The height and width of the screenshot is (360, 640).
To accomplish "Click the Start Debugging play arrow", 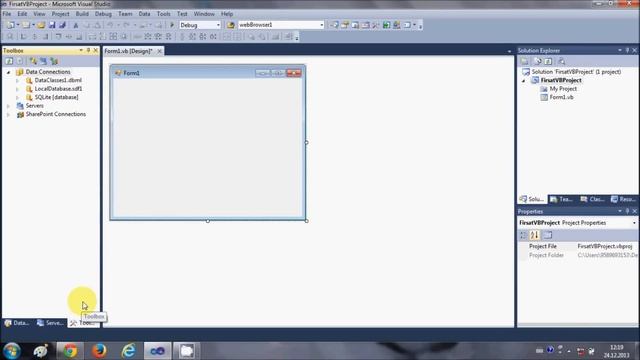I will point(172,25).
